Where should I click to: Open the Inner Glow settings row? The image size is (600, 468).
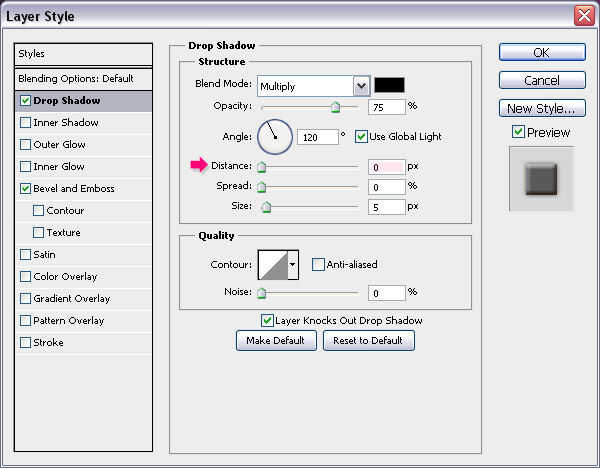[83, 167]
